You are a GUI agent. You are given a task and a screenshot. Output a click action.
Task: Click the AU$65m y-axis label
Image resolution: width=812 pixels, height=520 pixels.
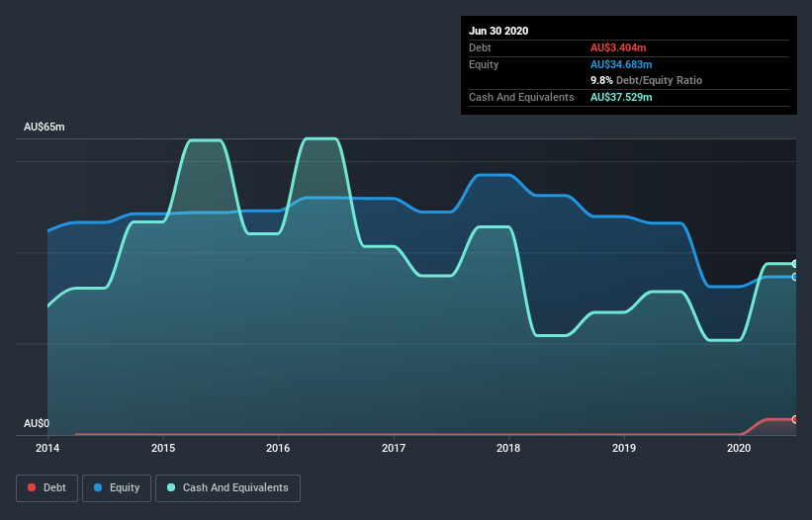[x=45, y=127]
